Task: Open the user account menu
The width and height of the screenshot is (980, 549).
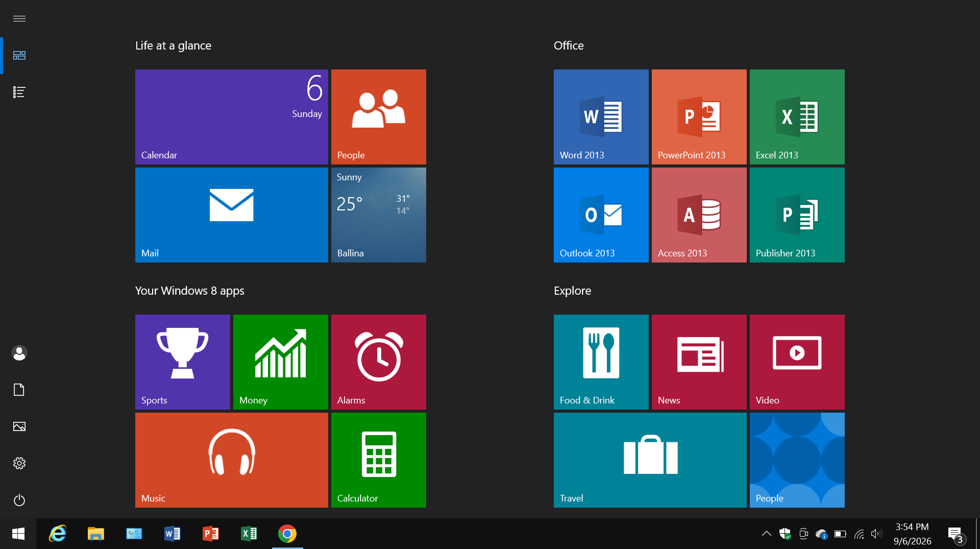Action: coord(19,353)
